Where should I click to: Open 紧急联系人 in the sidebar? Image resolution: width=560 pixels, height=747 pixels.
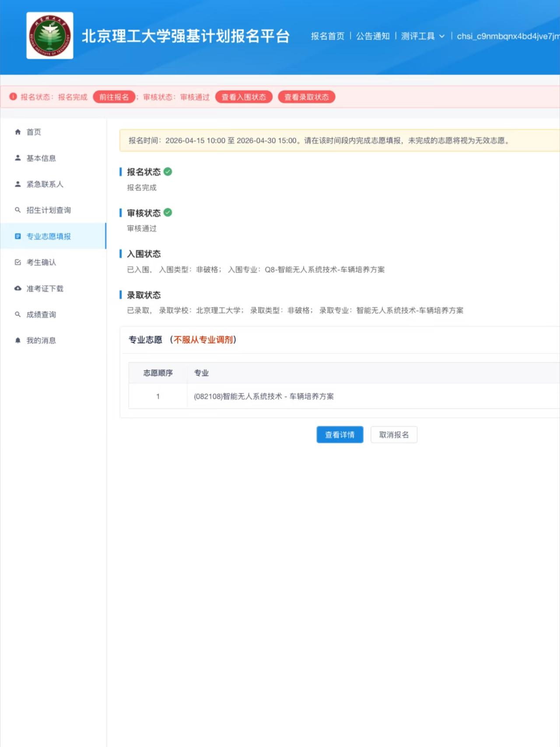tap(45, 184)
